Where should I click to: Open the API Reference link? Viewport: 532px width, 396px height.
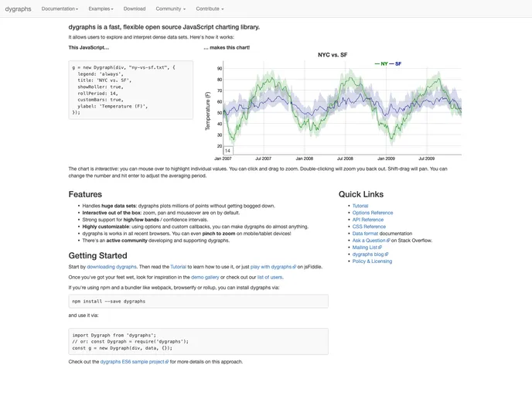[x=368, y=220]
